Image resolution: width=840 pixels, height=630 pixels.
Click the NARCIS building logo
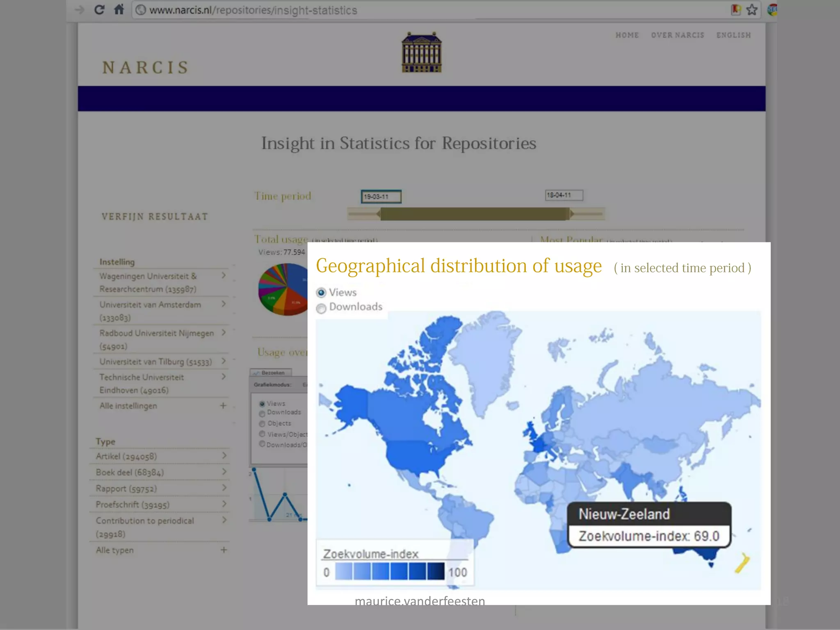pyautogui.click(x=421, y=52)
